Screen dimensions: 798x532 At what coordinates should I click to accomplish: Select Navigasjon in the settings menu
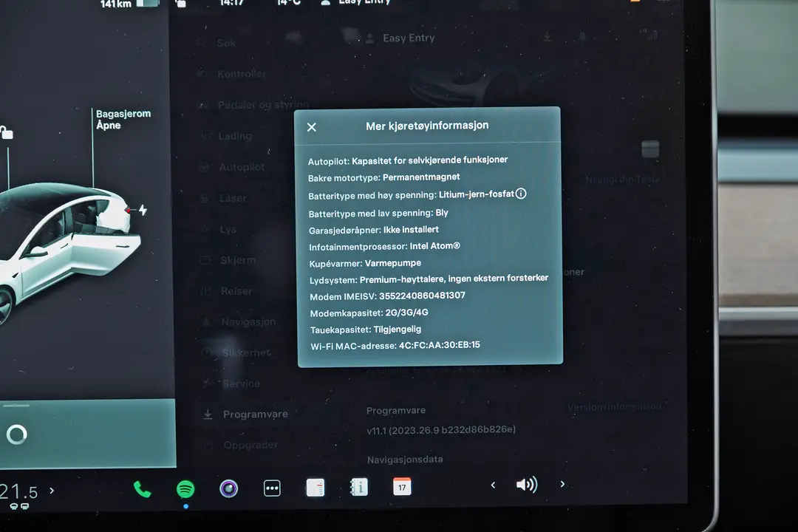[248, 321]
